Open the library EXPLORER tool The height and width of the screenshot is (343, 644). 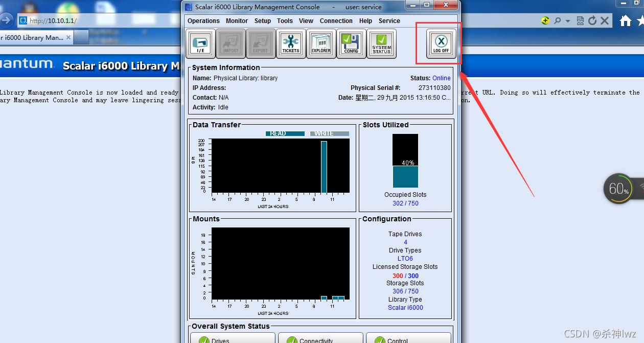[321, 43]
